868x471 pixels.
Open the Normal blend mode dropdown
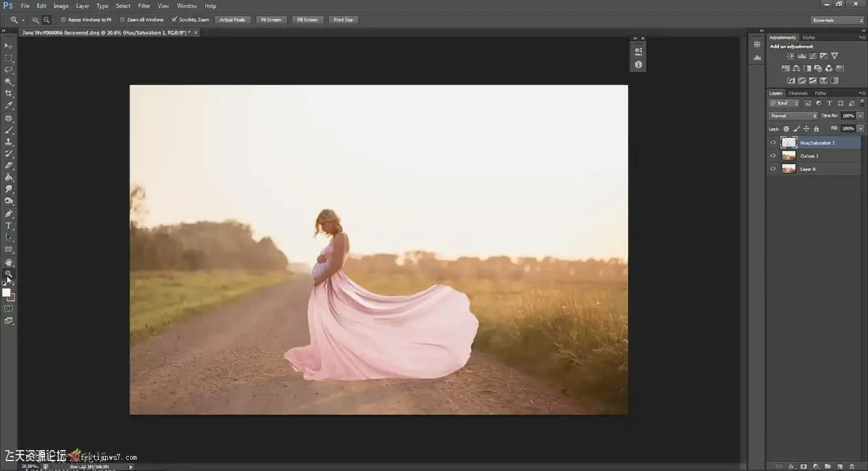[x=793, y=116]
